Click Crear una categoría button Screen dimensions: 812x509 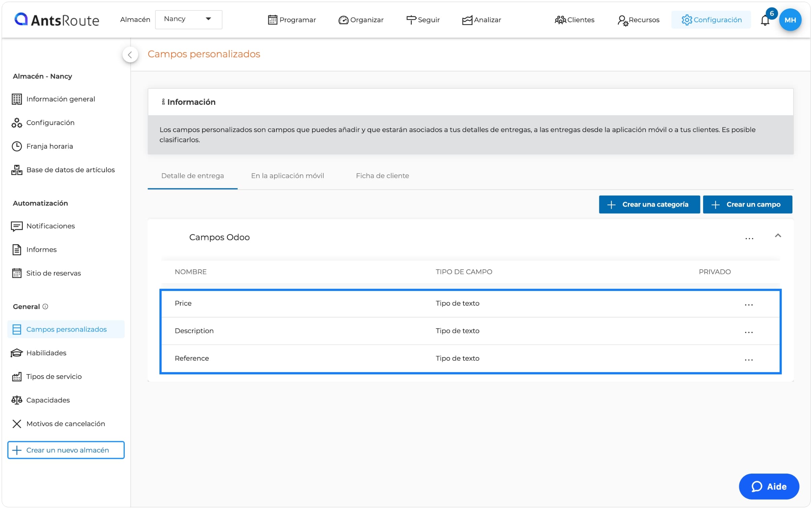click(649, 205)
